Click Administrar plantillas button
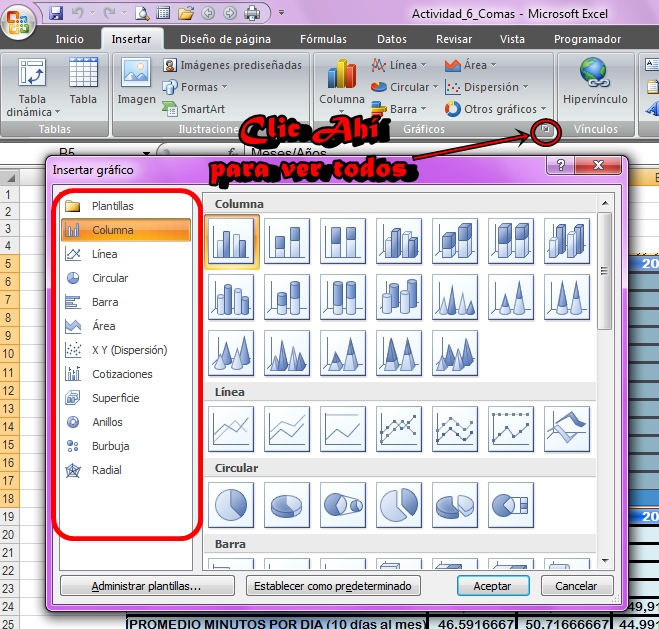This screenshot has width=659, height=629. [x=147, y=586]
